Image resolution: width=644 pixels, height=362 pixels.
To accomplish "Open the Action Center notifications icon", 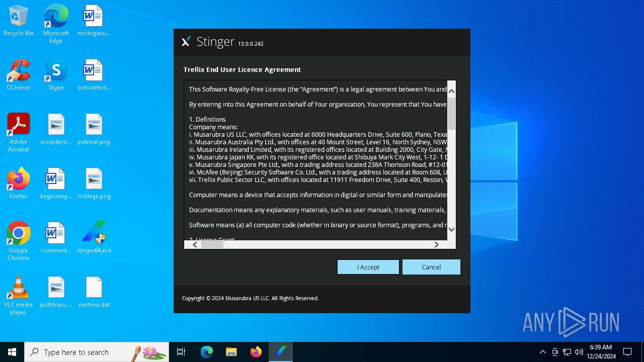I will coord(627,352).
